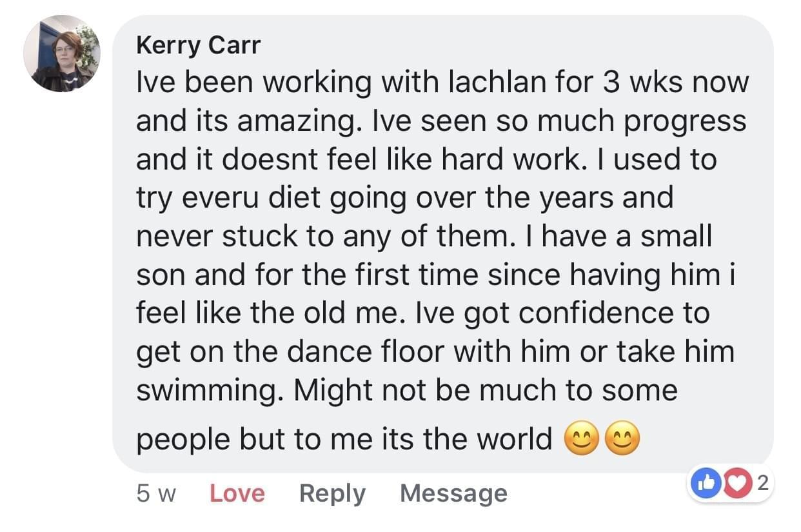Reply to Kerry Carr's comment
Viewport: 801px width, 532px height.
pyautogui.click(x=332, y=494)
